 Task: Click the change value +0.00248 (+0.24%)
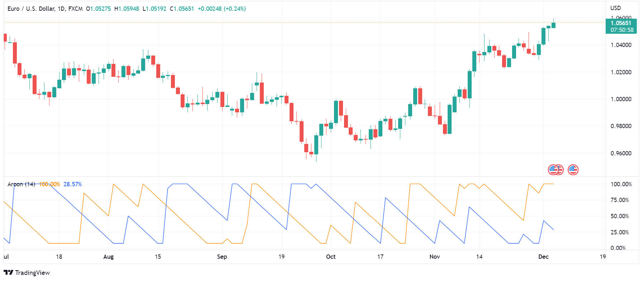222,9
